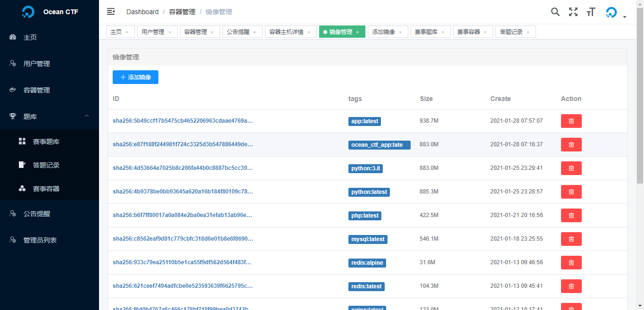
Task: Click the redis:alpine tag badge
Action: [367, 263]
